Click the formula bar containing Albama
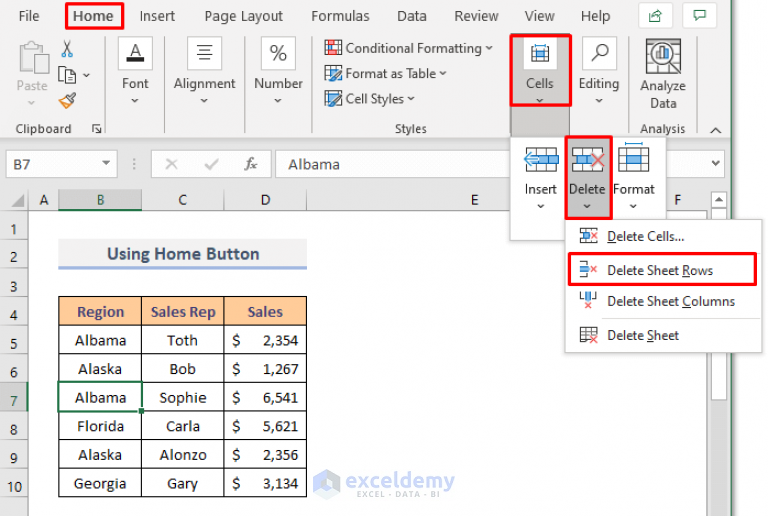This screenshot has width=768, height=516. (x=392, y=164)
